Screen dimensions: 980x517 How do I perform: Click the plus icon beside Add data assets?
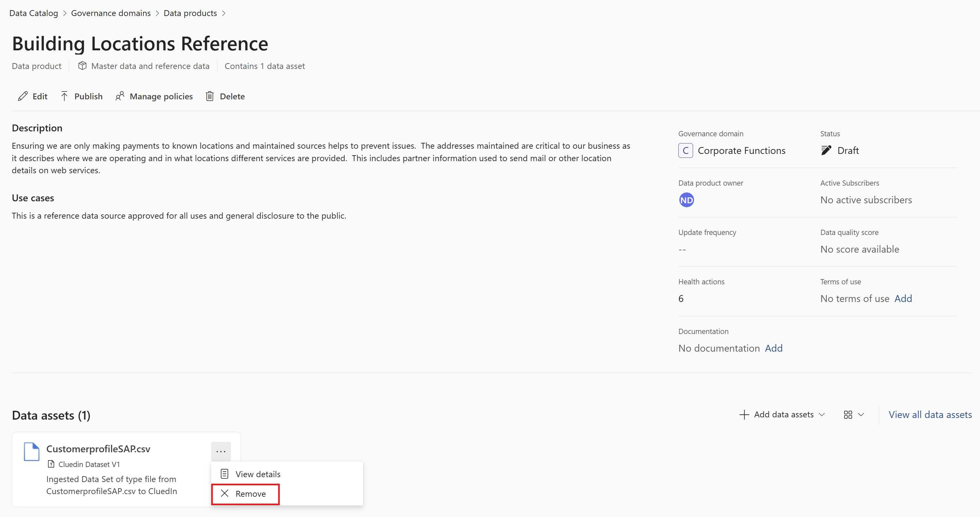[x=744, y=415]
